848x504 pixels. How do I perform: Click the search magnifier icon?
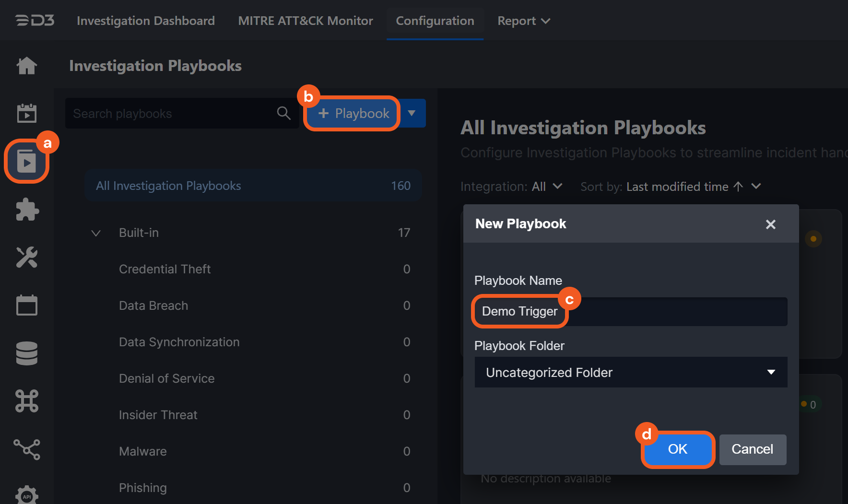coord(283,114)
